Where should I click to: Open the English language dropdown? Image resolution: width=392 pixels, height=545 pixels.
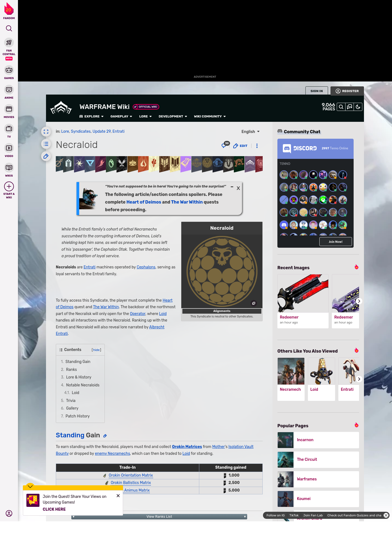250,132
